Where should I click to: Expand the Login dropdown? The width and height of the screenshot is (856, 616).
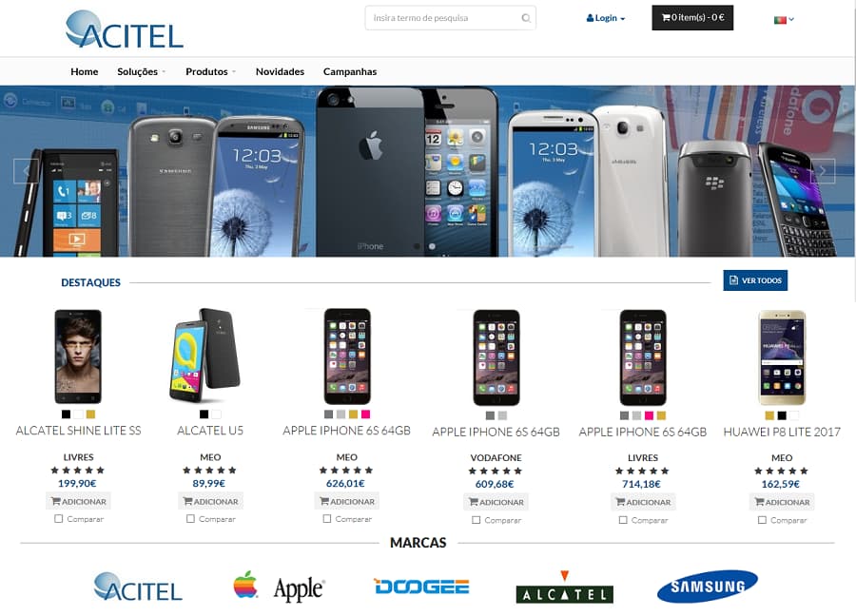[x=606, y=18]
